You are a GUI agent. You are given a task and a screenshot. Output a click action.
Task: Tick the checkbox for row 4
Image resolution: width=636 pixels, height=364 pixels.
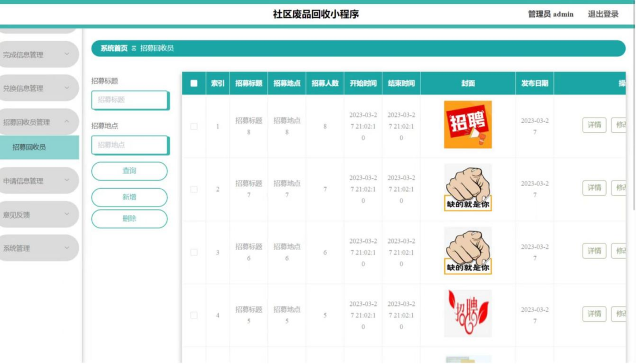194,315
